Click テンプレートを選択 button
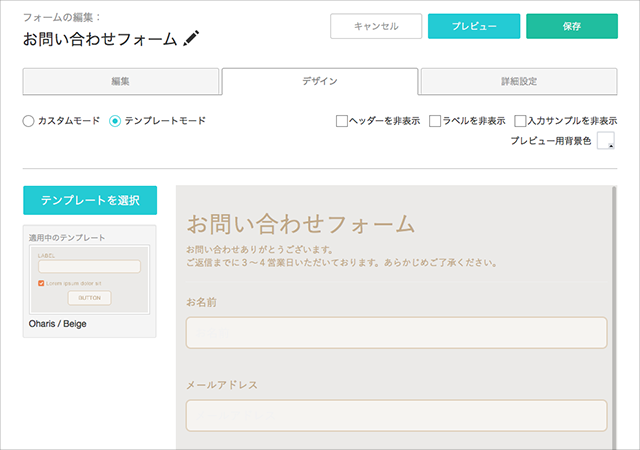Screen dimensions: 640x450 pyautogui.click(x=90, y=200)
